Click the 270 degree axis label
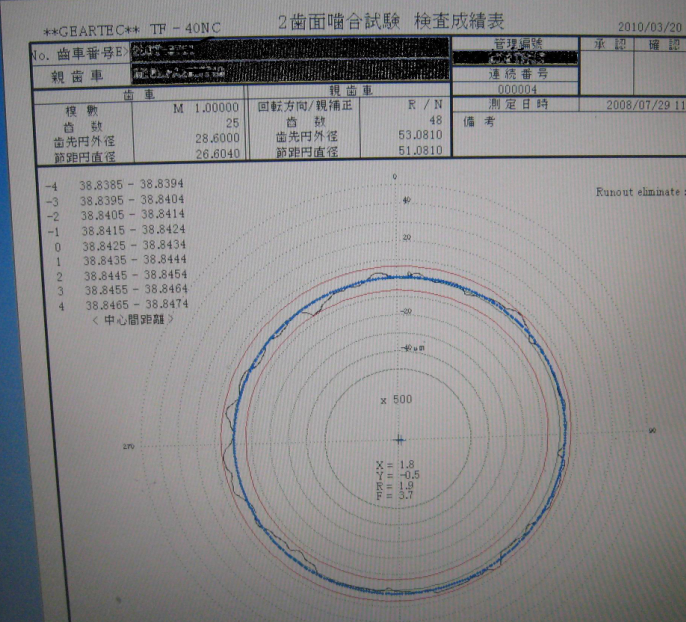 tap(128, 446)
